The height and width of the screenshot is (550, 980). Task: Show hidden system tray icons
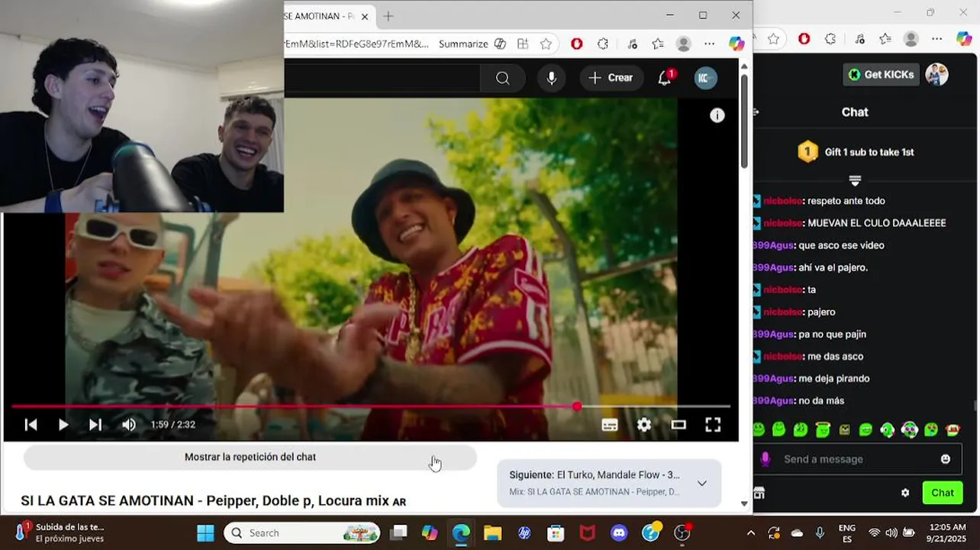[751, 532]
